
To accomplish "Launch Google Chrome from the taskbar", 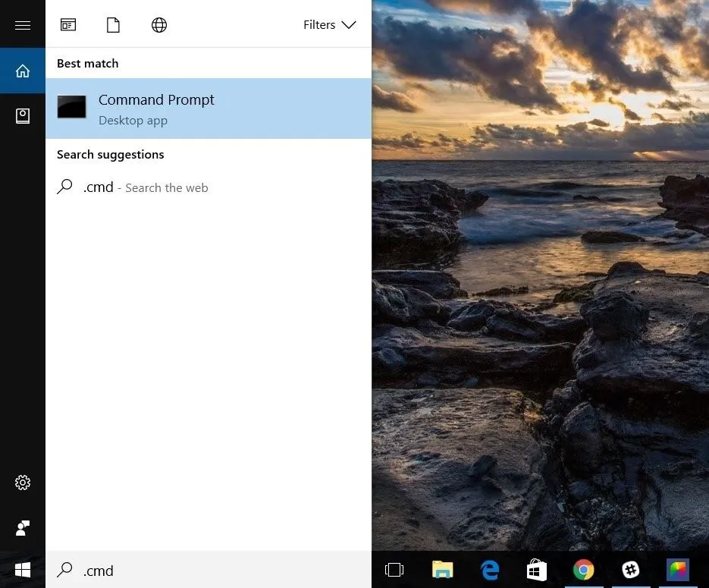I will point(584,570).
